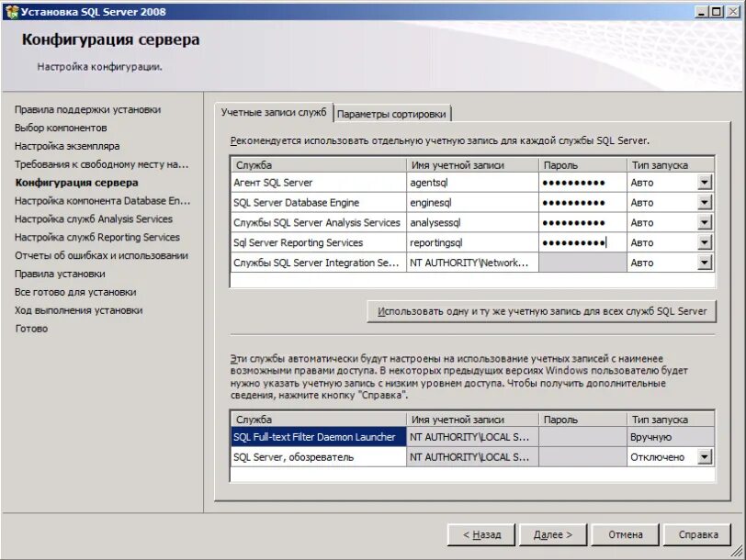Select the Учетные записи служб tab
Viewport: 746px width, 560px height.
tap(274, 112)
